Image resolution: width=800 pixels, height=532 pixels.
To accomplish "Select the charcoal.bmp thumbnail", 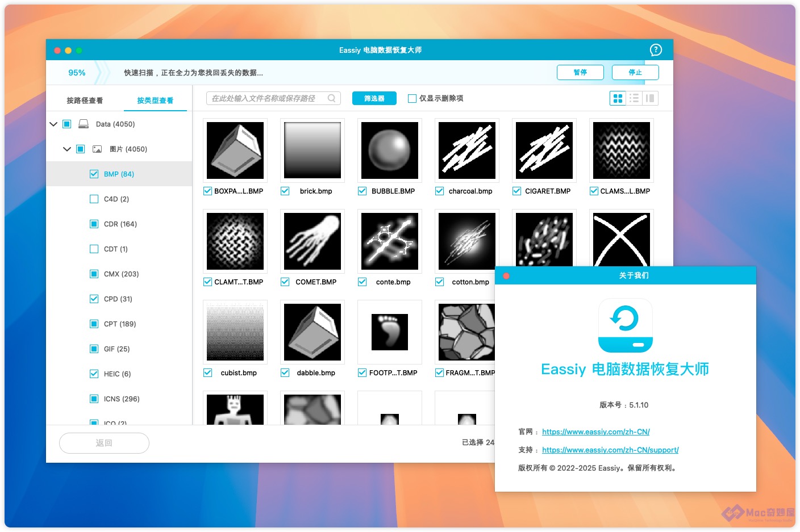I will tap(467, 150).
